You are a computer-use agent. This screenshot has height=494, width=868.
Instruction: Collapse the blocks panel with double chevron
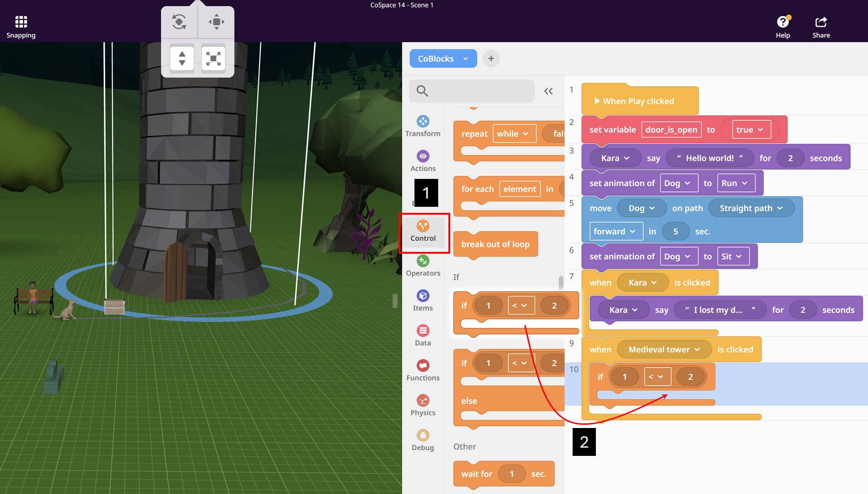coord(548,91)
